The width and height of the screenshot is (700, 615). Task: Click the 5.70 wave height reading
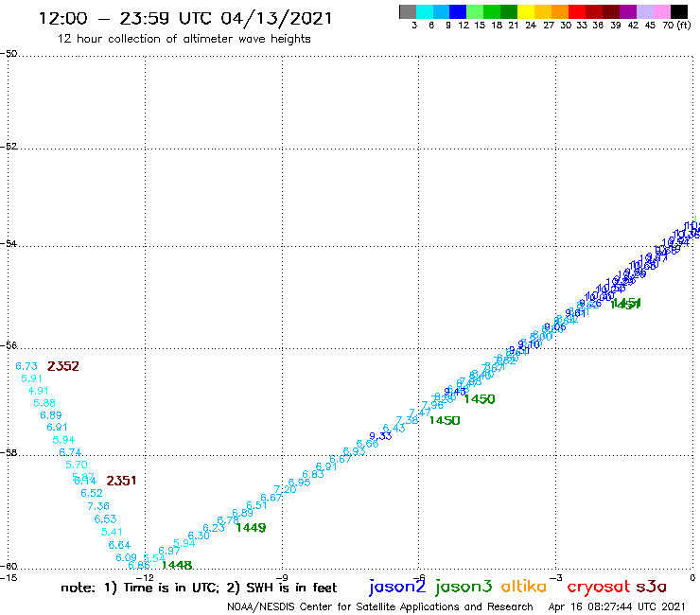[x=77, y=465]
